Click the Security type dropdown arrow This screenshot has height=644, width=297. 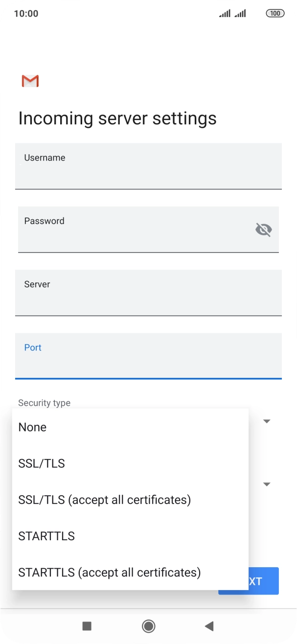[267, 421]
